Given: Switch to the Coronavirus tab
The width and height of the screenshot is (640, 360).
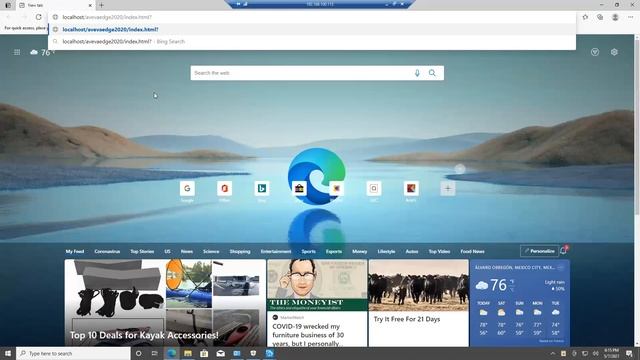Looking at the screenshot, I should tap(107, 251).
